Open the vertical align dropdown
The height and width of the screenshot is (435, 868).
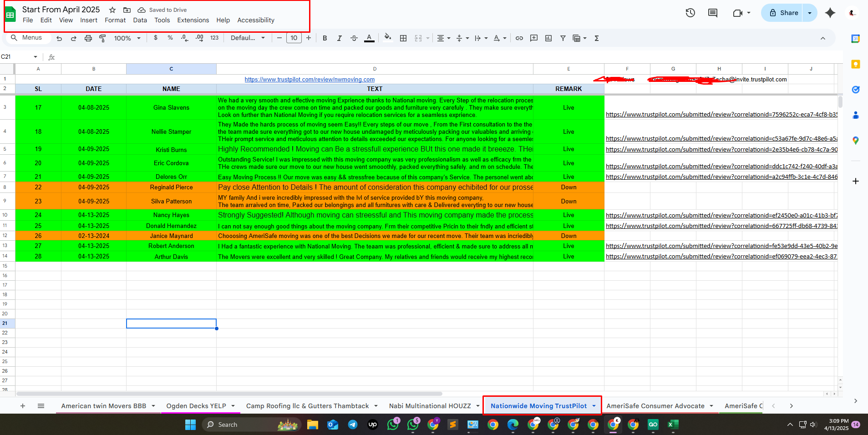point(462,38)
